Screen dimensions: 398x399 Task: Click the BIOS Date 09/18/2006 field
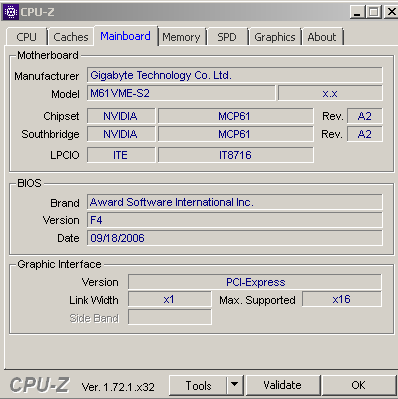pos(235,238)
